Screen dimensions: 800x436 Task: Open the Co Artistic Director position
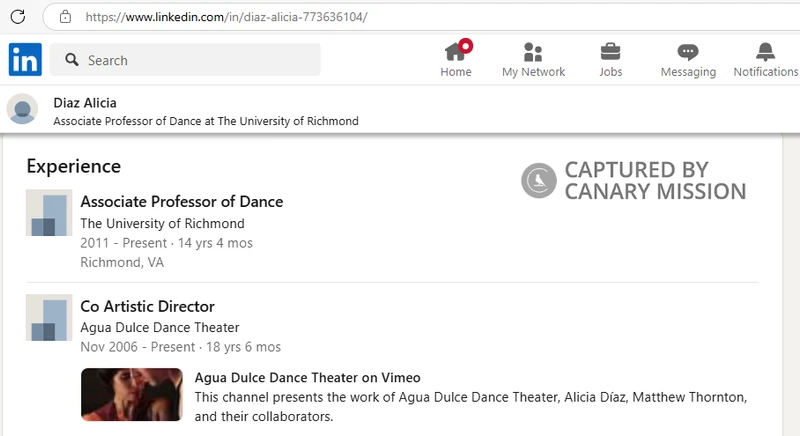click(147, 306)
